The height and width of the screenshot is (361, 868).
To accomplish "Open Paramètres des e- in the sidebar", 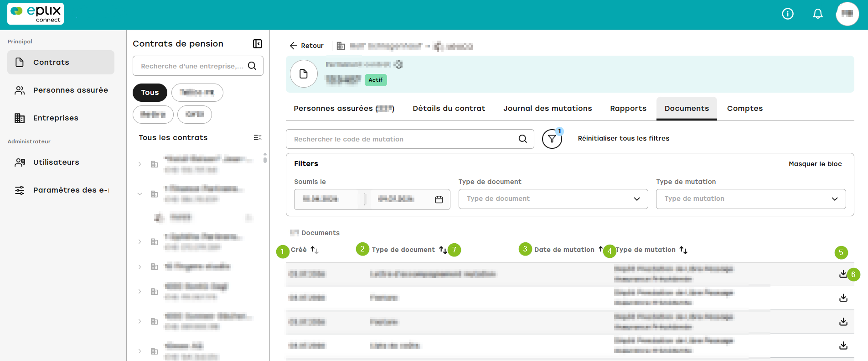I will tap(61, 190).
